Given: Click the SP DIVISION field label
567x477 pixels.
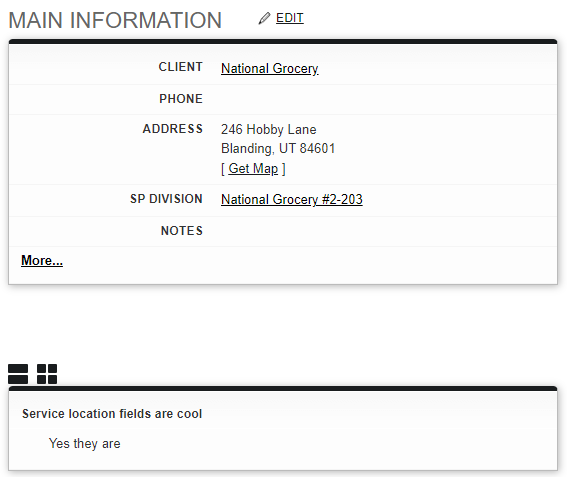Looking at the screenshot, I should (166, 199).
